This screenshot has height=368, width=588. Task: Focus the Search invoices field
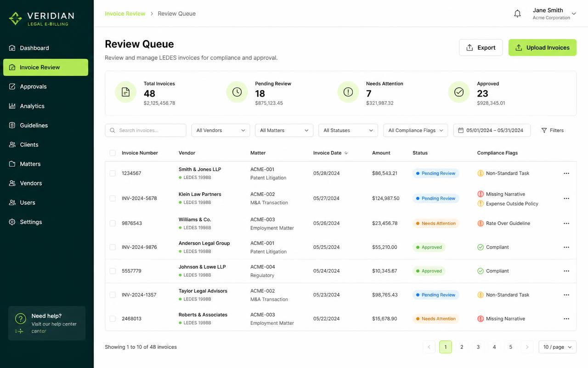click(x=146, y=131)
